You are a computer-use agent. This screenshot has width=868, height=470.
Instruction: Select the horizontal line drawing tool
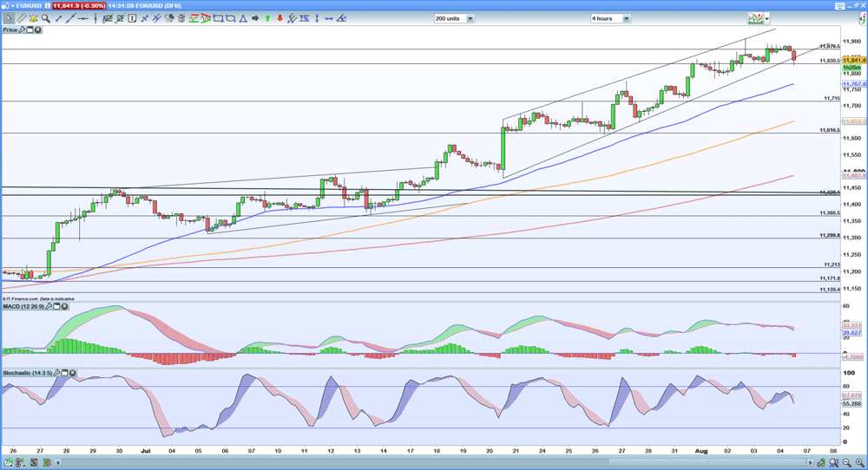[x=83, y=18]
